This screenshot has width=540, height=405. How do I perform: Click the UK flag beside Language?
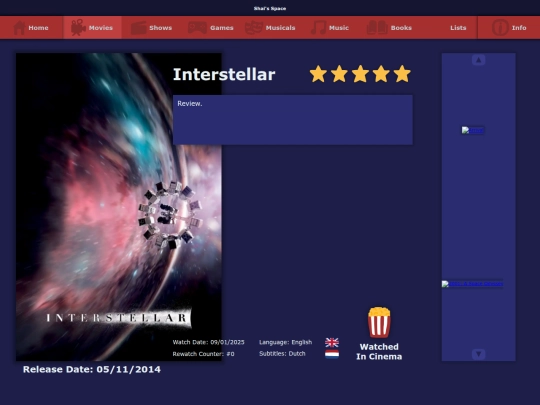[x=332, y=342]
